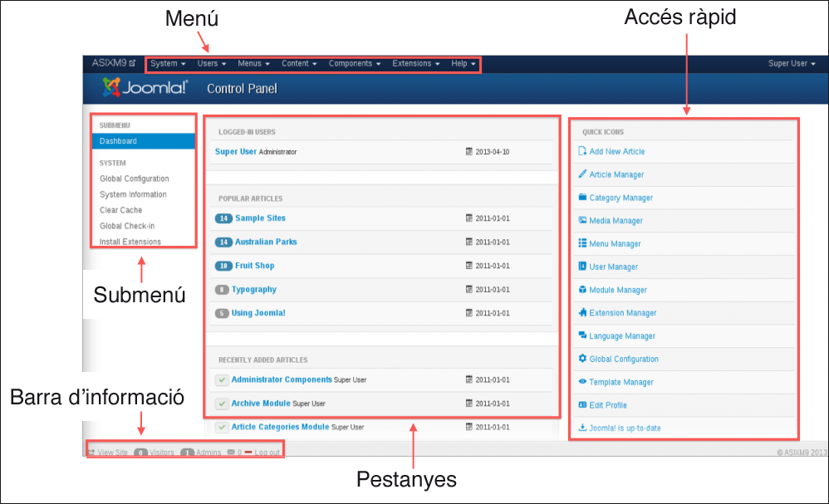The width and height of the screenshot is (829, 504).
Task: Click the View Site arrow icon in status bar
Action: 91,453
